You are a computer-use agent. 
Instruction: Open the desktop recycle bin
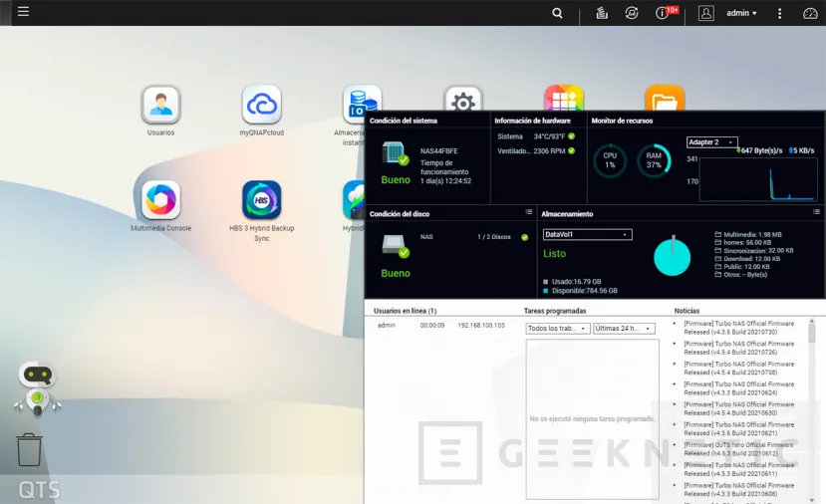[x=30, y=450]
